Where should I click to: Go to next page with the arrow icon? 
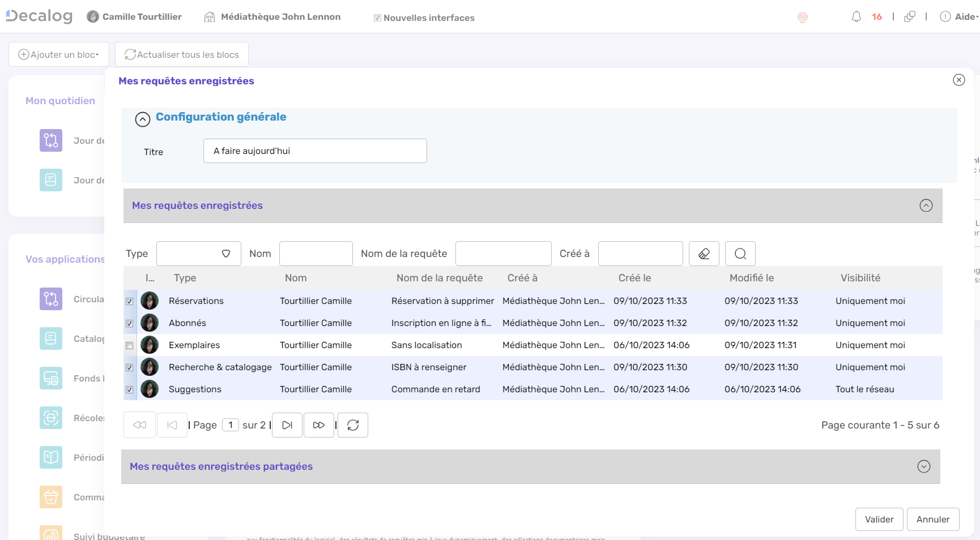pyautogui.click(x=287, y=425)
